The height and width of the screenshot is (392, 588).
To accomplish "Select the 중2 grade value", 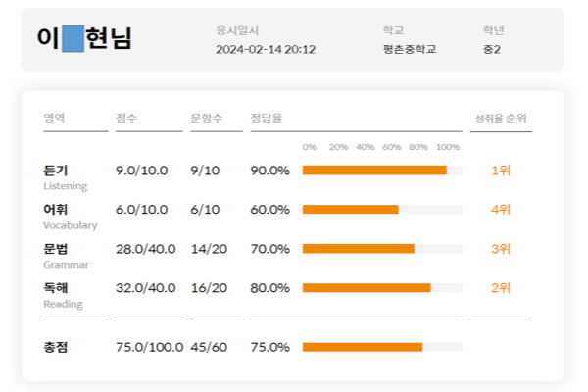I will click(x=492, y=49).
